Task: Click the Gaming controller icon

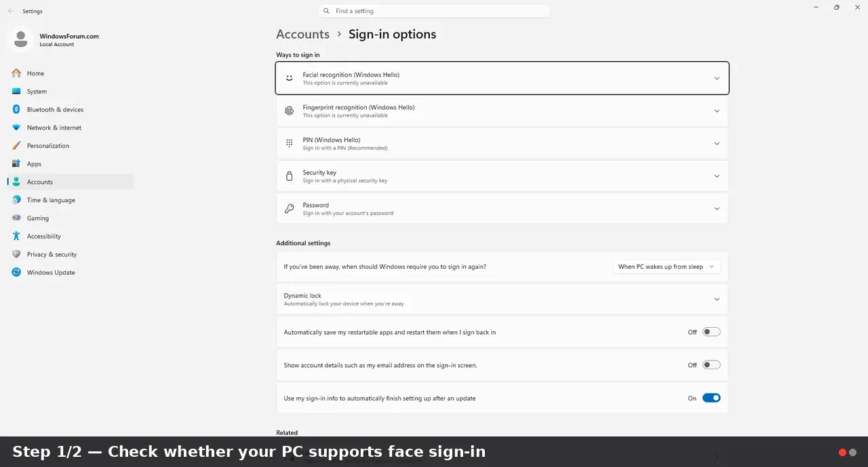Action: 16,218
